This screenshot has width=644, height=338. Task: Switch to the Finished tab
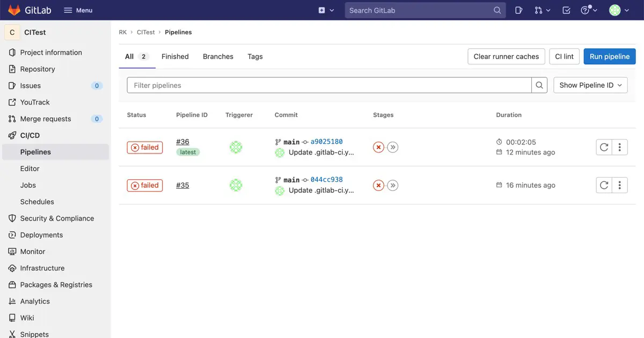point(175,56)
